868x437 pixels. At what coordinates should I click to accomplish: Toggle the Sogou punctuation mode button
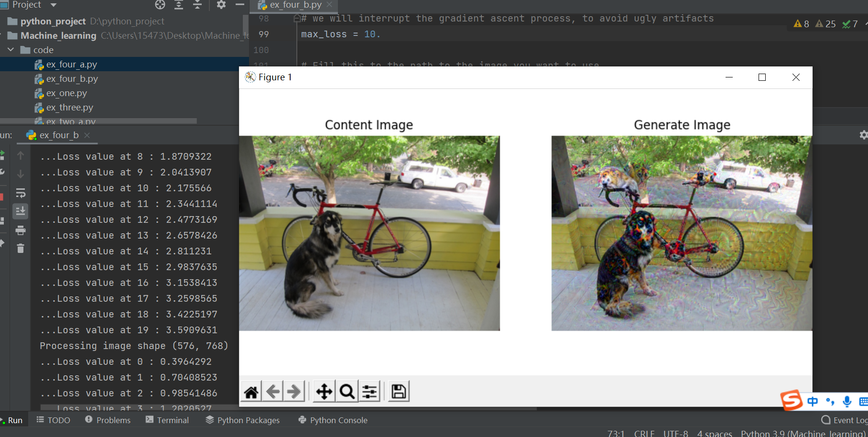tap(830, 402)
